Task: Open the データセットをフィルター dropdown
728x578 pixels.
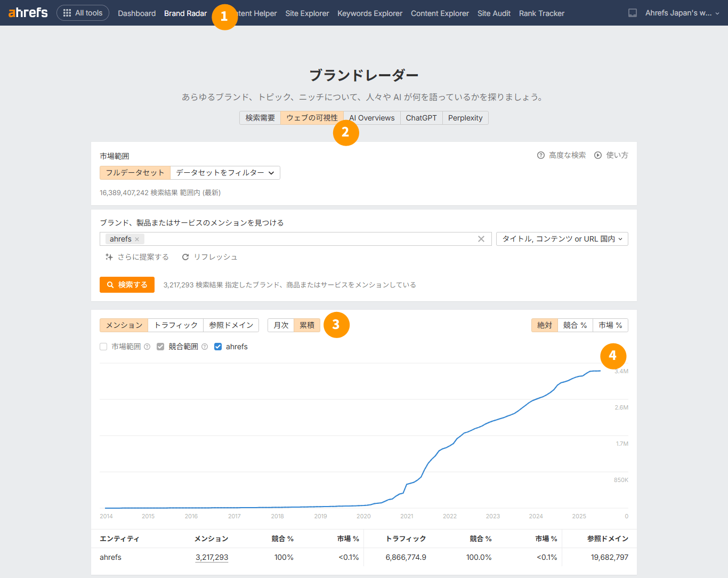Action: pos(225,173)
